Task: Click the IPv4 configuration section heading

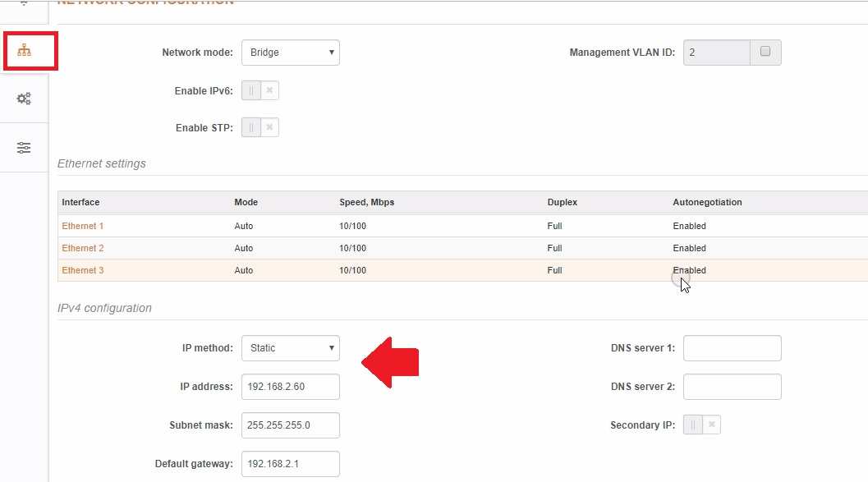Action: point(104,308)
